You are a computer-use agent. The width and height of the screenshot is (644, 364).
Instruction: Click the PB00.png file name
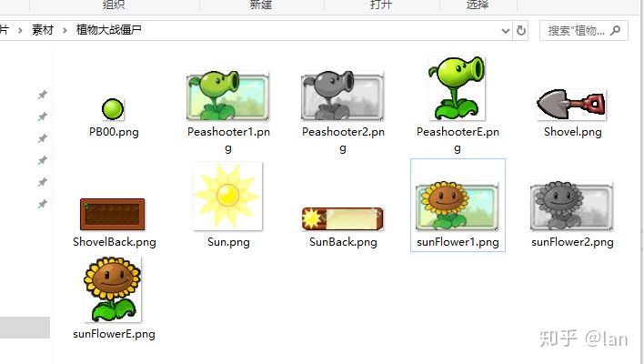pos(114,132)
